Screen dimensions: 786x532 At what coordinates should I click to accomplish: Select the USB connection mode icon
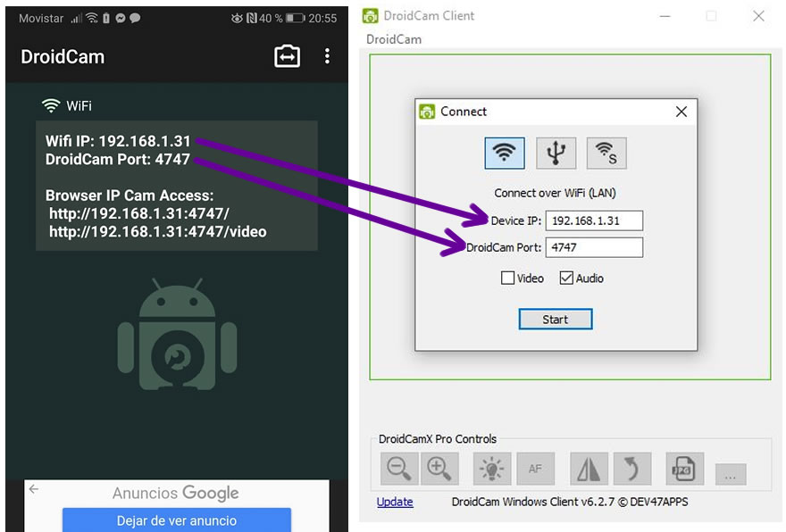tap(556, 153)
